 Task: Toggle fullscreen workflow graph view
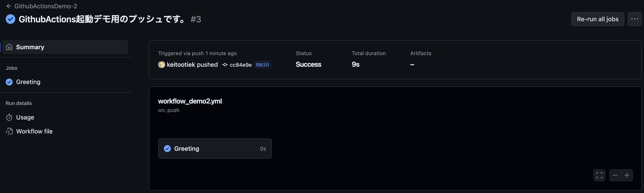click(x=599, y=175)
